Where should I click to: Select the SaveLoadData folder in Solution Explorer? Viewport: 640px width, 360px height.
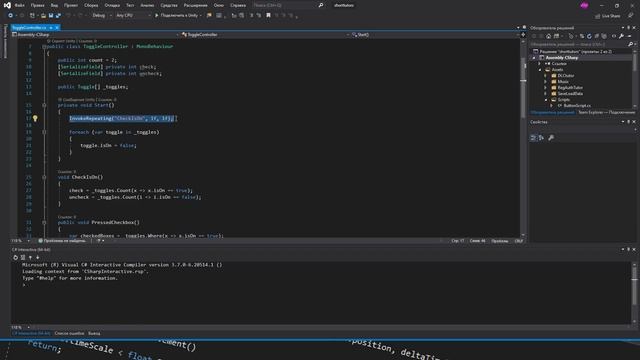click(x=570, y=93)
